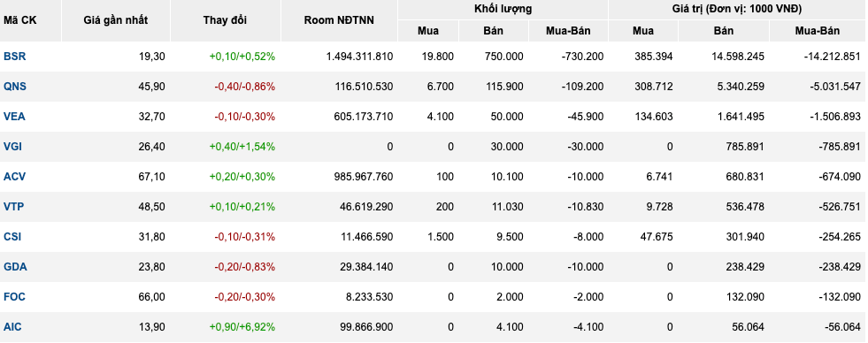This screenshot has height=343, width=868.
Task: Open the VGI stock page
Action: pos(13,147)
